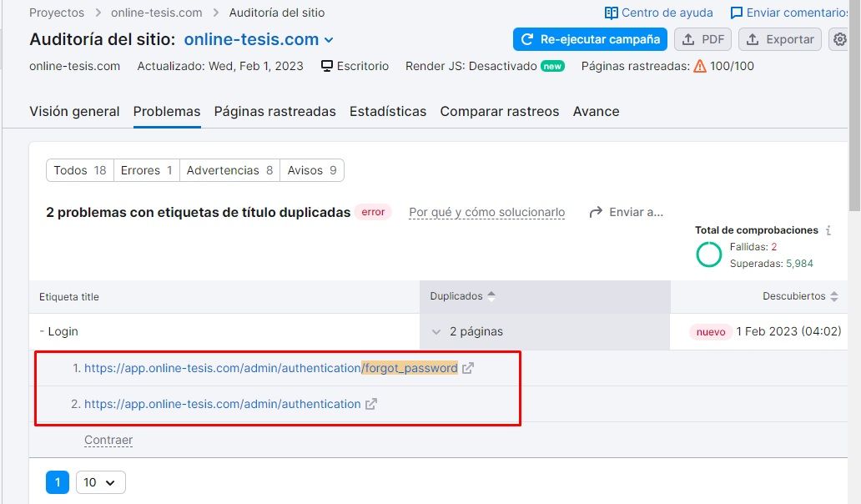Filter issues by Advertencias 8

[x=229, y=170]
